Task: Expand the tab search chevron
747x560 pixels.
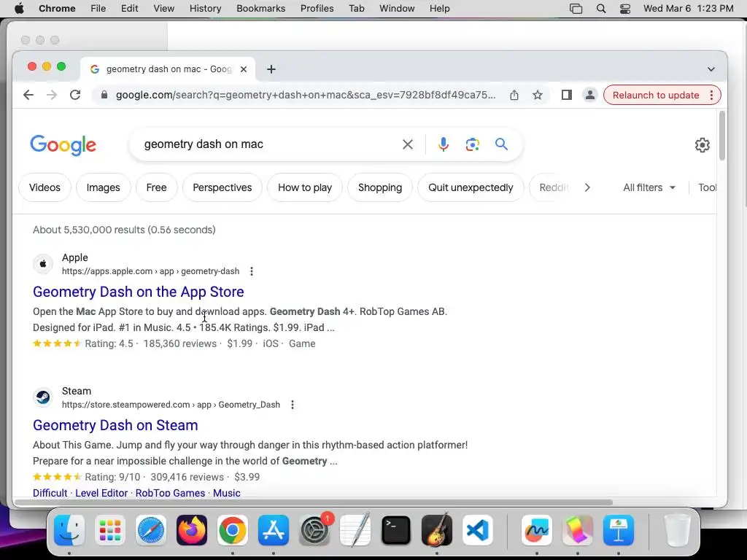Action: pyautogui.click(x=711, y=69)
